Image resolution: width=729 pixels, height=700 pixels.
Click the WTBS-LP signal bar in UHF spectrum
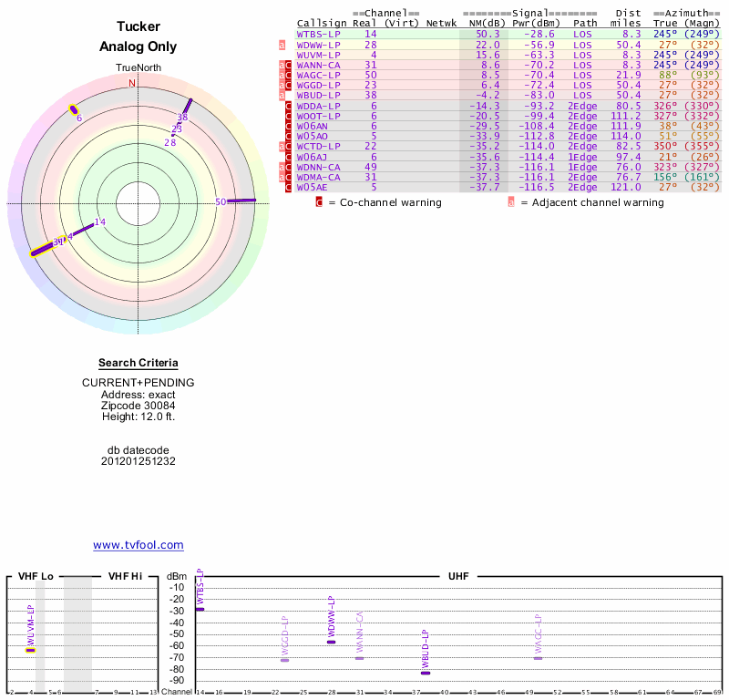(x=200, y=609)
